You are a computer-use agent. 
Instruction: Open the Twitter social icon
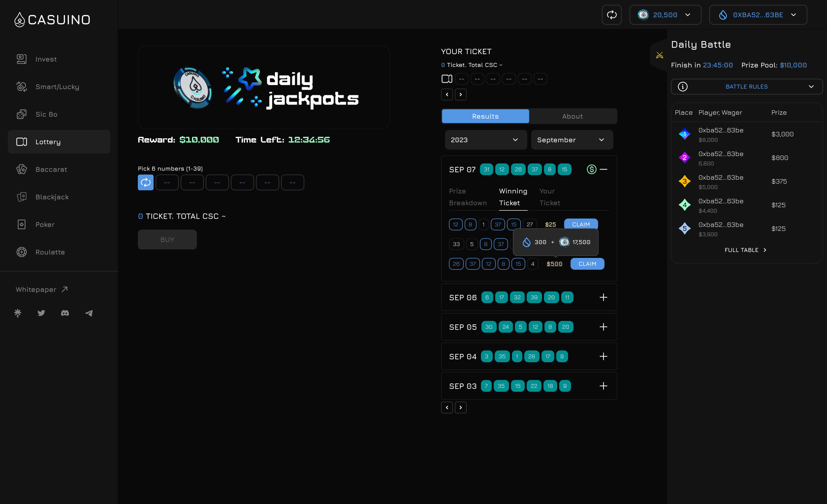point(41,313)
